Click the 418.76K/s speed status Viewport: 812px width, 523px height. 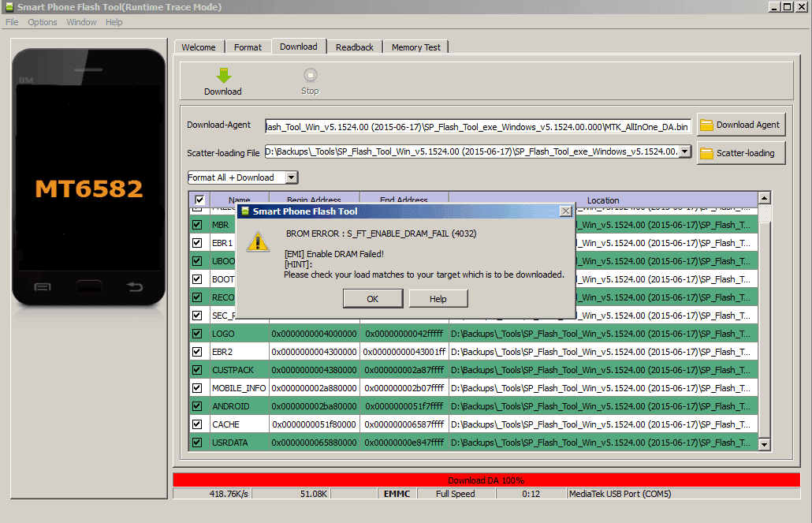coord(229,494)
